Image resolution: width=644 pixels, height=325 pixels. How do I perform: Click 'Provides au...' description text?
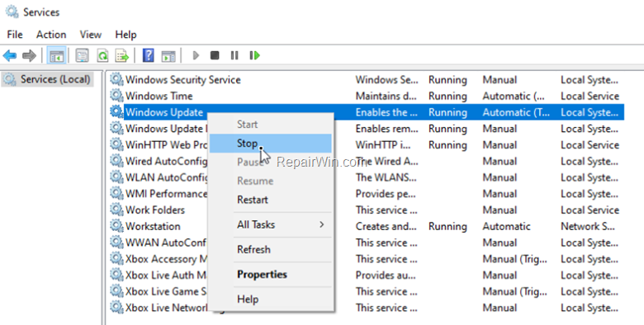click(386, 276)
